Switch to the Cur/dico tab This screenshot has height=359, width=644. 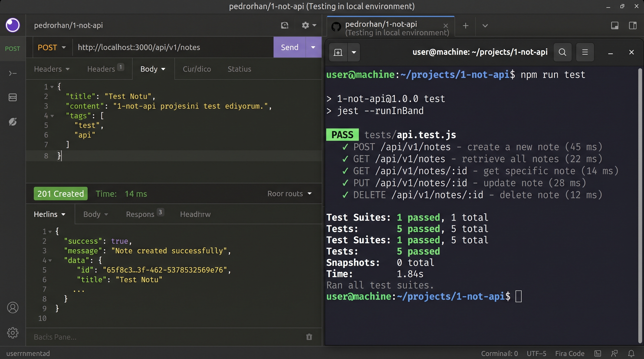click(x=197, y=69)
